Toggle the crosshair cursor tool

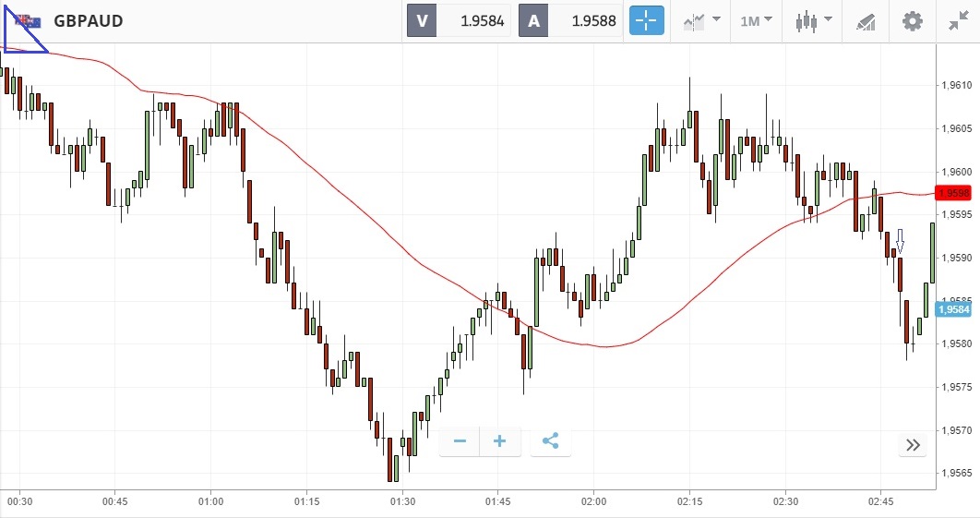[647, 20]
